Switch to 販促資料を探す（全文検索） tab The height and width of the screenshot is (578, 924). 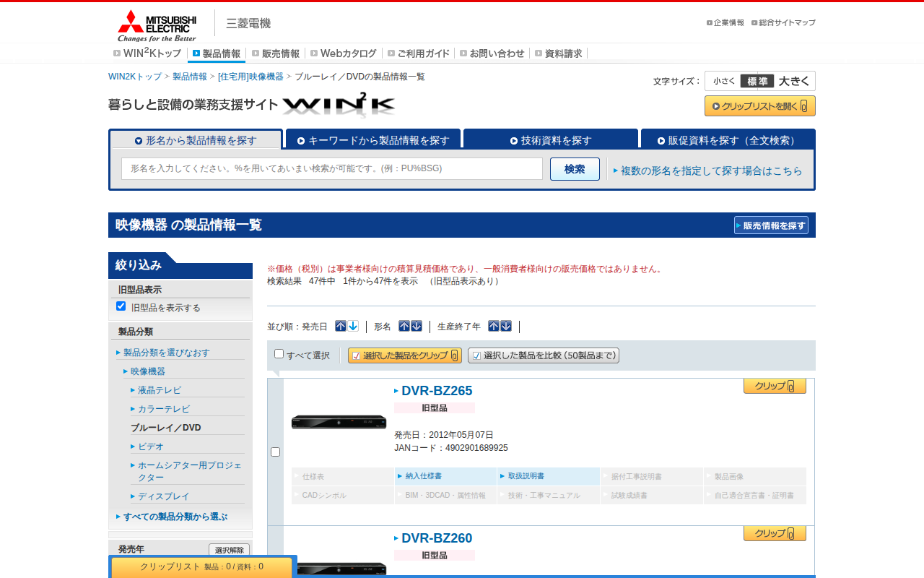pyautogui.click(x=728, y=139)
